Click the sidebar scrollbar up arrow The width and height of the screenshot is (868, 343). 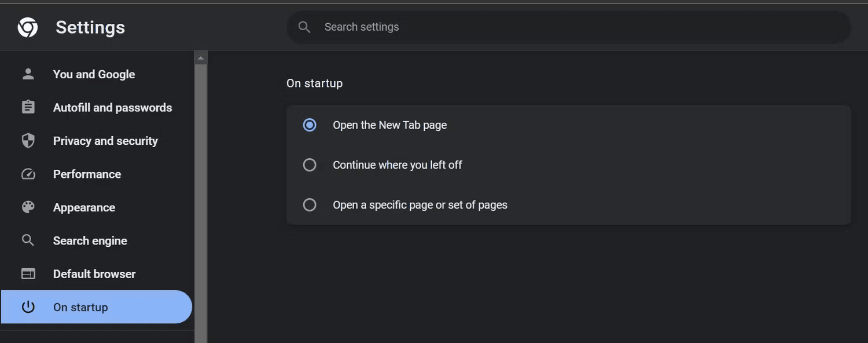click(x=200, y=57)
